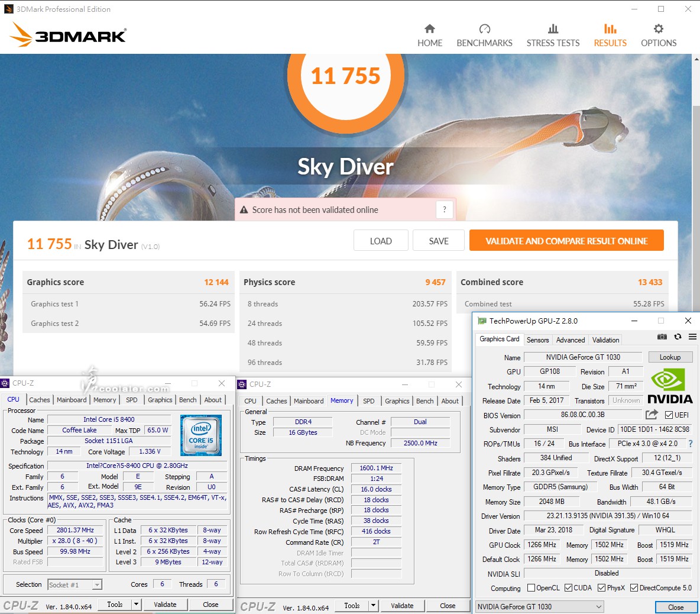
Task: Click the Intel Core i5 badge in CPU-Z
Action: [201, 435]
